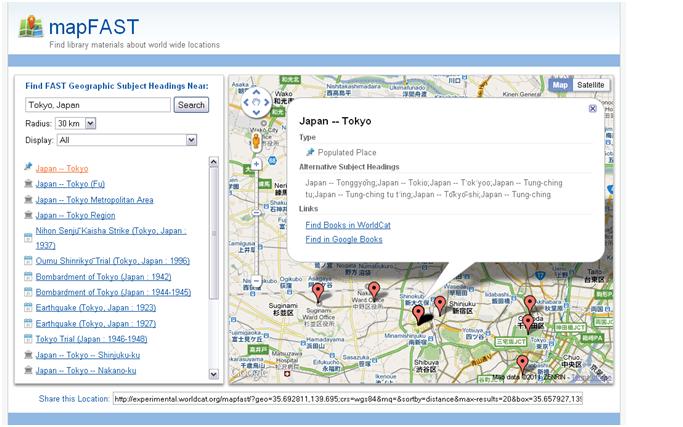Viewport: 683px width, 427px height.
Task: Click the building icon beside Shinjuku-ku
Action: click(x=28, y=355)
